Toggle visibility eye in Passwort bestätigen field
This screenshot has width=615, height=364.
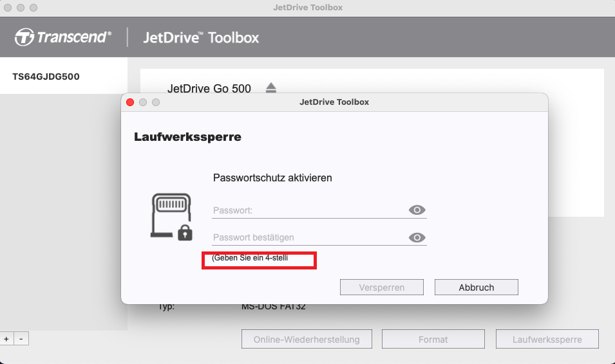(x=417, y=237)
